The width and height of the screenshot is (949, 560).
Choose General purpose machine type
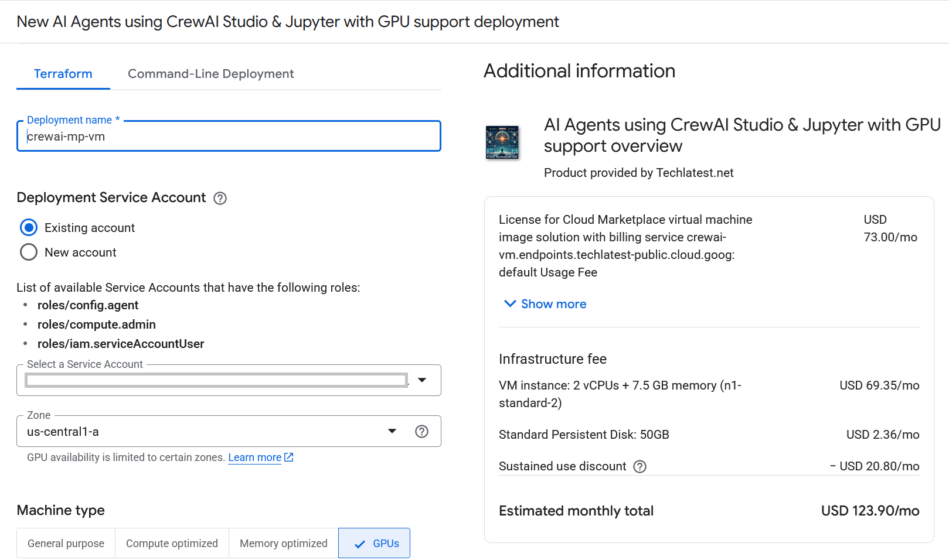(x=66, y=544)
